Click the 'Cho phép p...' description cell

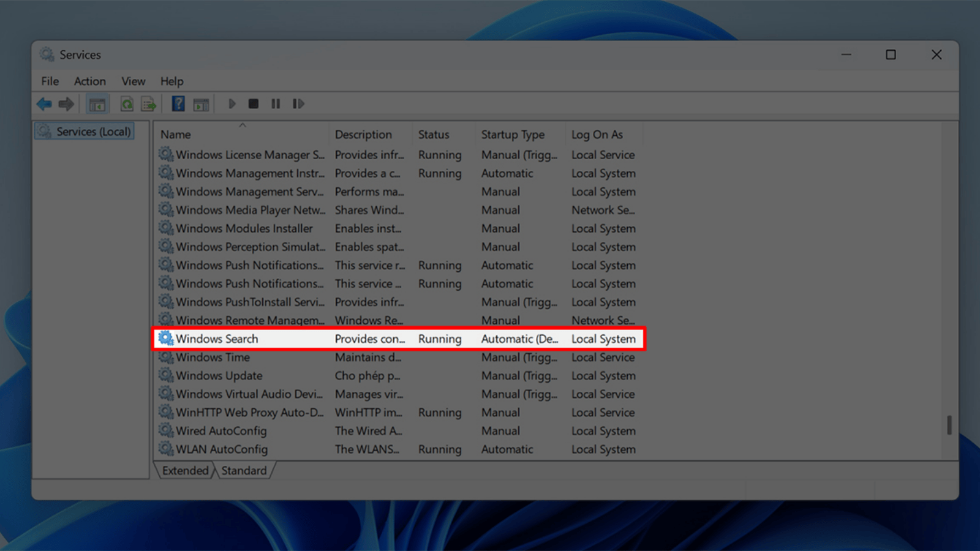[x=367, y=375]
